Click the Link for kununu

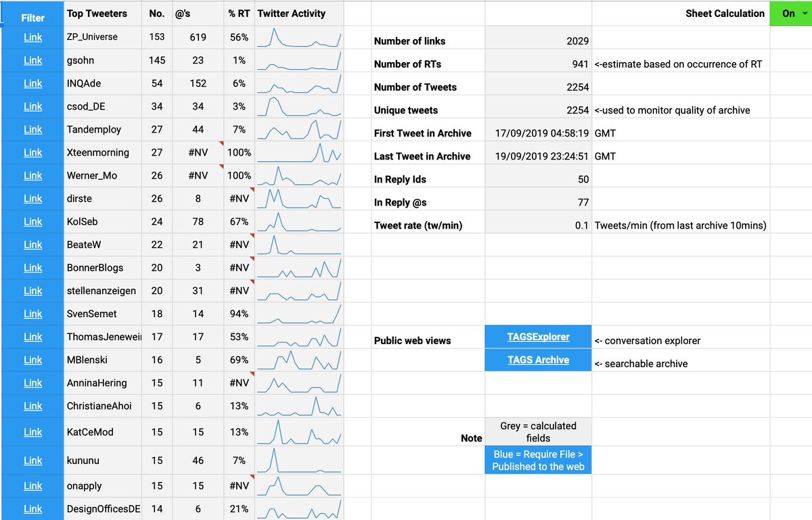coord(32,460)
